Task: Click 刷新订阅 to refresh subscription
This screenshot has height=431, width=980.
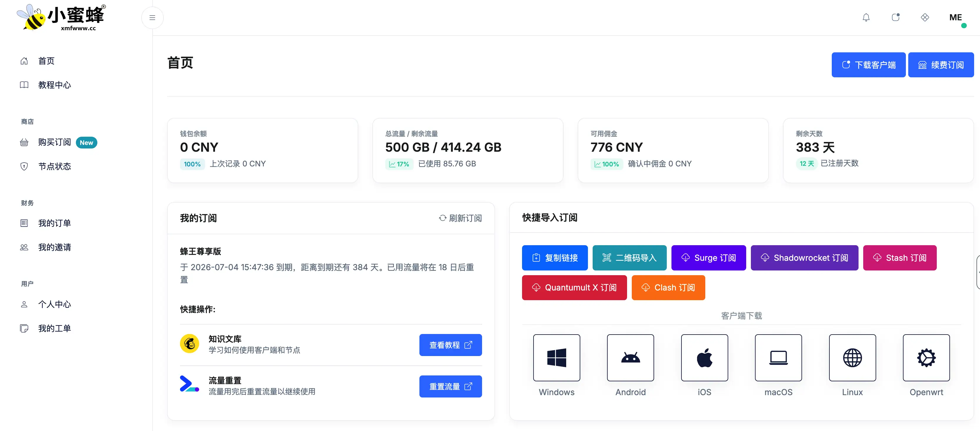Action: pyautogui.click(x=460, y=218)
